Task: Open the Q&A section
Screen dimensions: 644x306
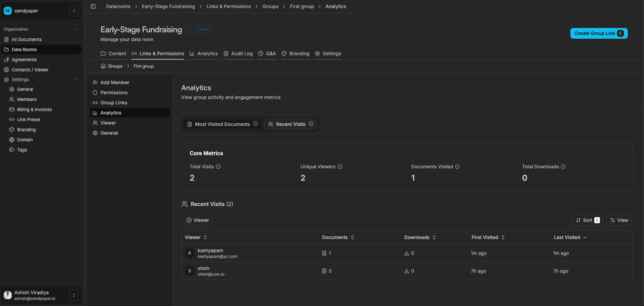Action: pyautogui.click(x=267, y=54)
